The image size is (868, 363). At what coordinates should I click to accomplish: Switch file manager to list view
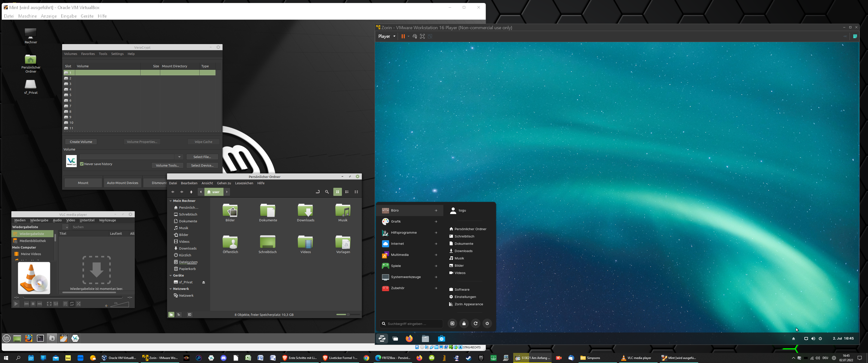click(347, 192)
